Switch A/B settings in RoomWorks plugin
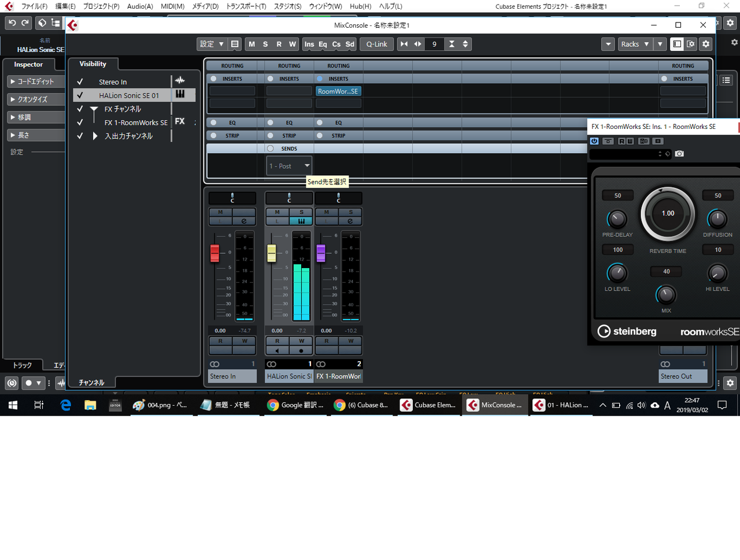This screenshot has height=560, width=740. [644, 141]
